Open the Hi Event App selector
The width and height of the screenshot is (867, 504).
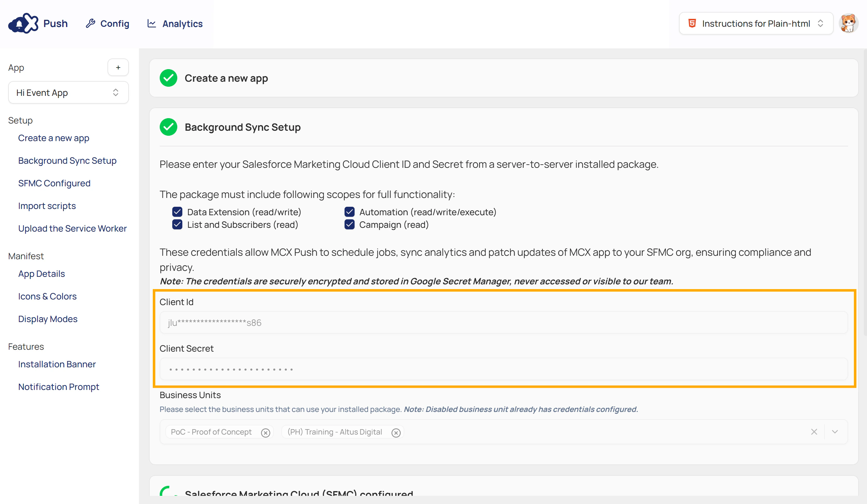click(68, 92)
